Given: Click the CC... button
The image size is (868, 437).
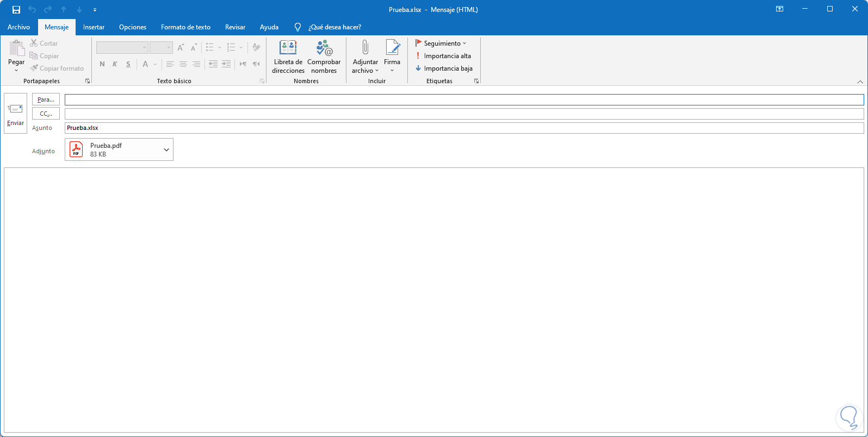Looking at the screenshot, I should point(46,114).
